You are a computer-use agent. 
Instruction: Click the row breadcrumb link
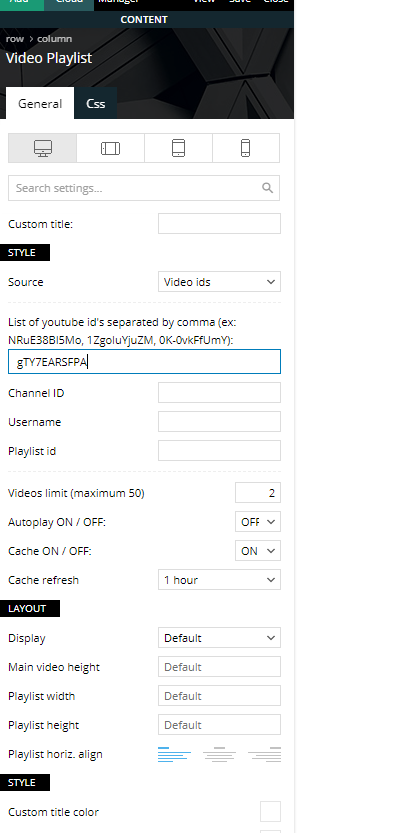point(15,39)
